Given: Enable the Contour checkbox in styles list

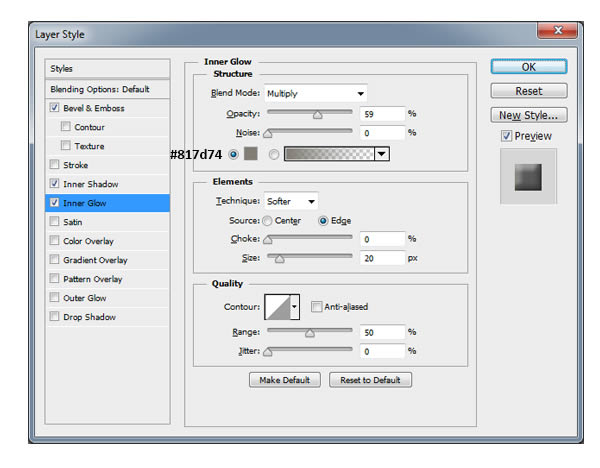Looking at the screenshot, I should coord(65,126).
